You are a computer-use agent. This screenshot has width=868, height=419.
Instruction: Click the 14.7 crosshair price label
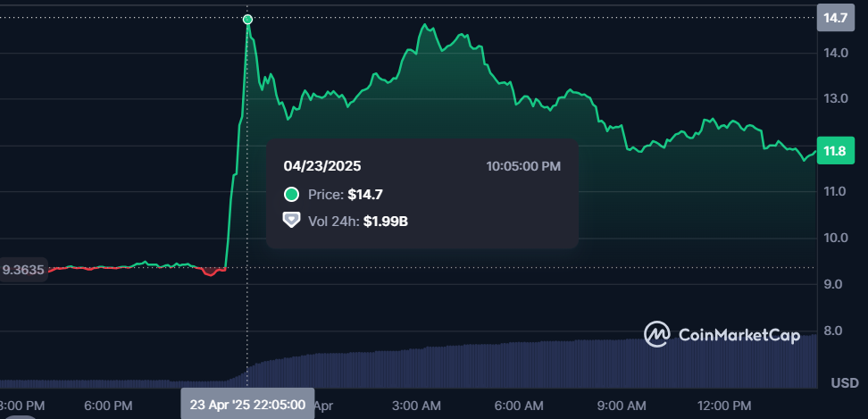point(835,18)
